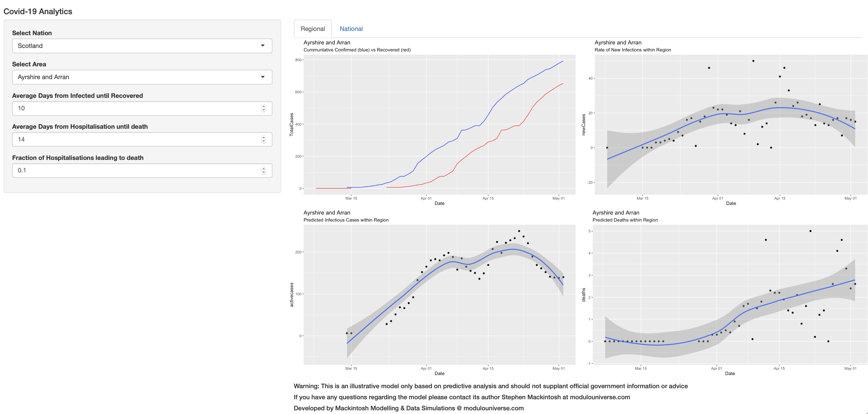Switch to the National tab

(351, 29)
